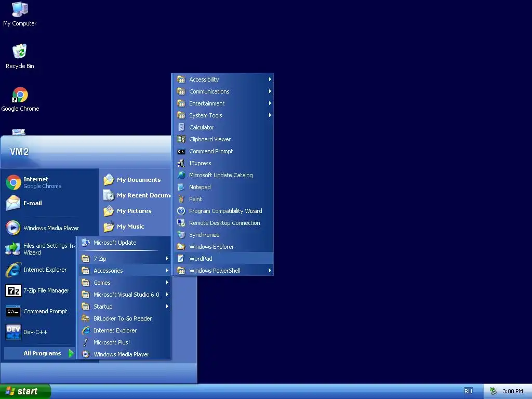
Task: Click the Program Compatibility Wizard icon
Action: (x=181, y=211)
